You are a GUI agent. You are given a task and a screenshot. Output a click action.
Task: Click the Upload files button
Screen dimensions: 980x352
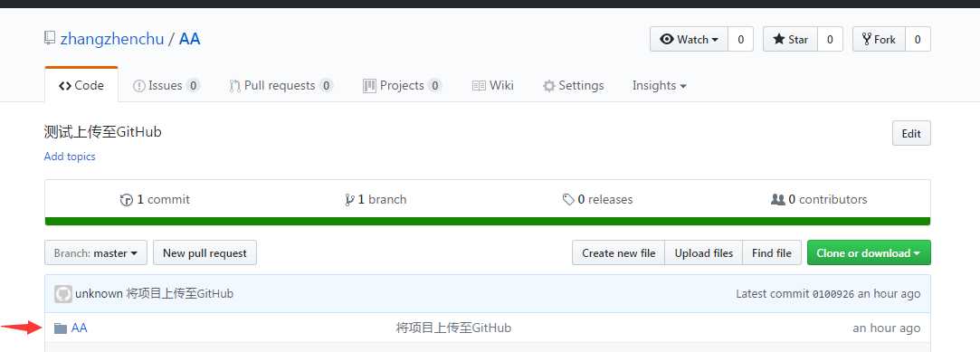point(704,253)
